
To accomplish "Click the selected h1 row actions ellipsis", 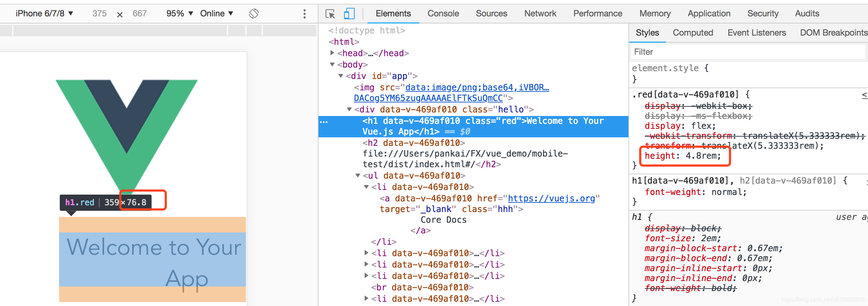I will pyautogui.click(x=324, y=122).
